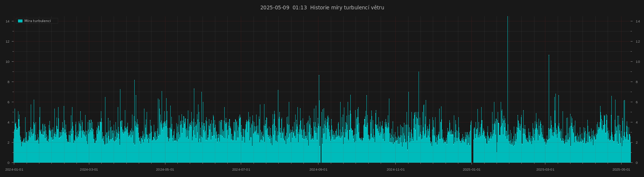Click x-axis date label 2024-09-01
This screenshot has height=177, width=644.
tap(318, 170)
